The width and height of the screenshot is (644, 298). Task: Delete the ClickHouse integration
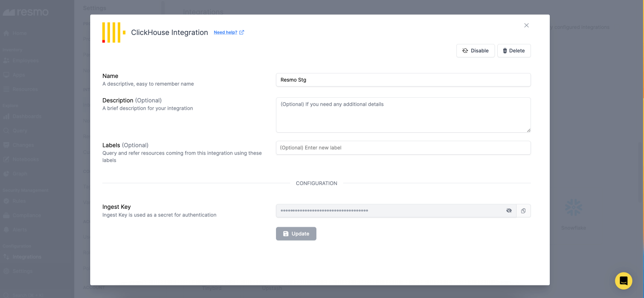tap(514, 51)
